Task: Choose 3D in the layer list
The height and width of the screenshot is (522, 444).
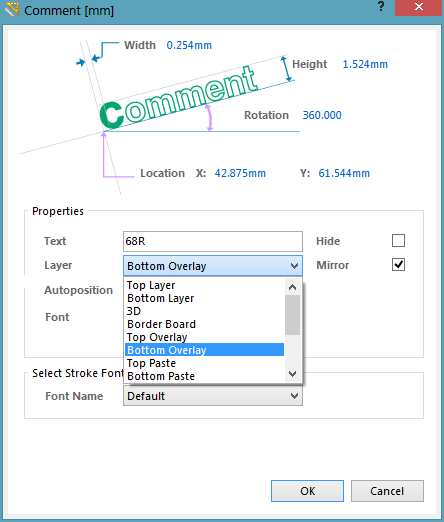Action: tap(204, 311)
